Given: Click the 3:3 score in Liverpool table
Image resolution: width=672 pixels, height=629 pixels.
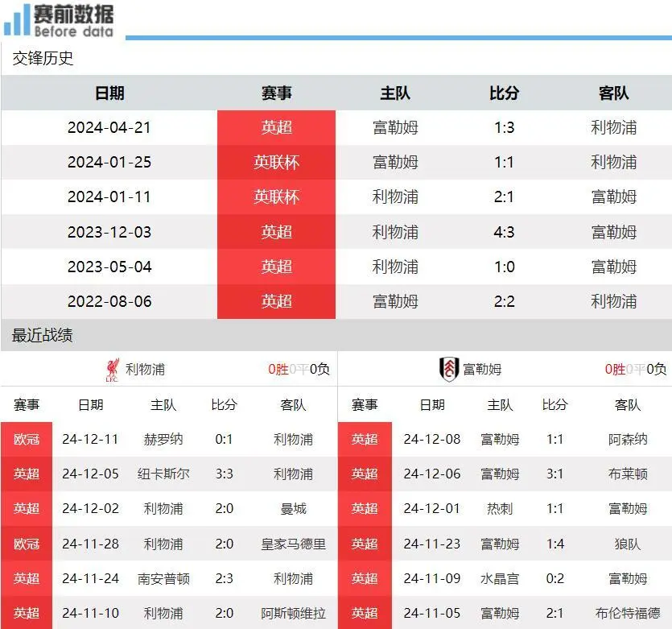Looking at the screenshot, I should (225, 474).
